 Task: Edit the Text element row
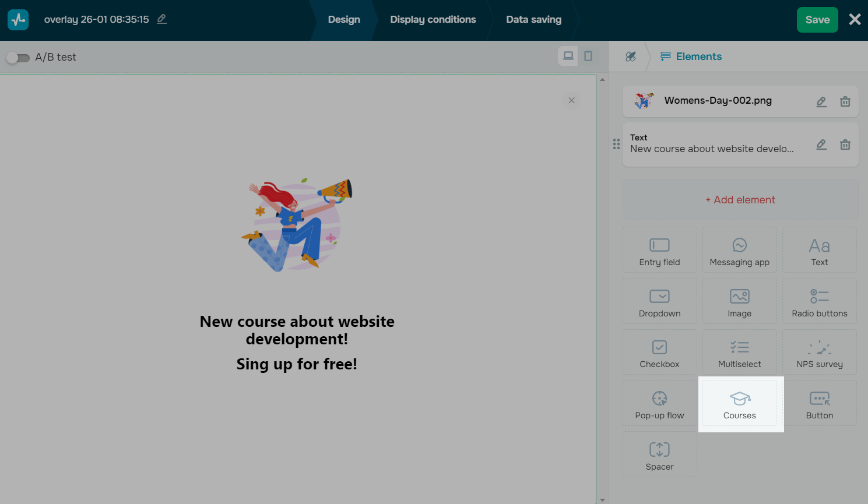coord(821,144)
